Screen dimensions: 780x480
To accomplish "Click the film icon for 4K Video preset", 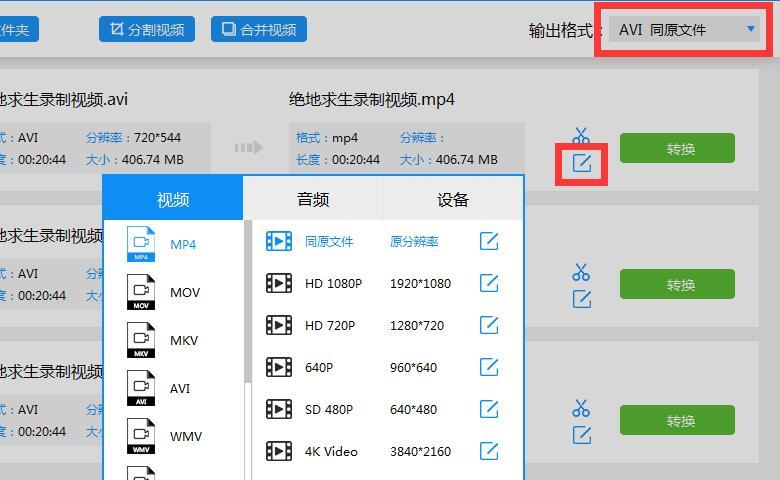I will pos(279,452).
